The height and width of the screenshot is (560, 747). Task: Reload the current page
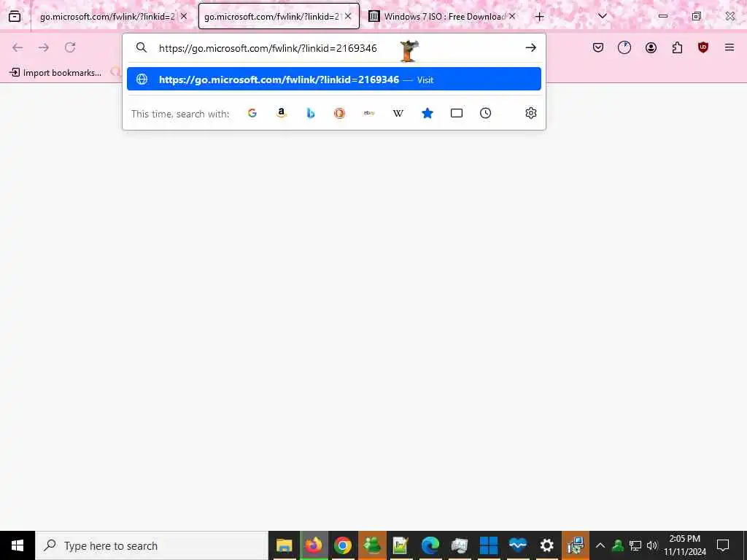coord(70,47)
